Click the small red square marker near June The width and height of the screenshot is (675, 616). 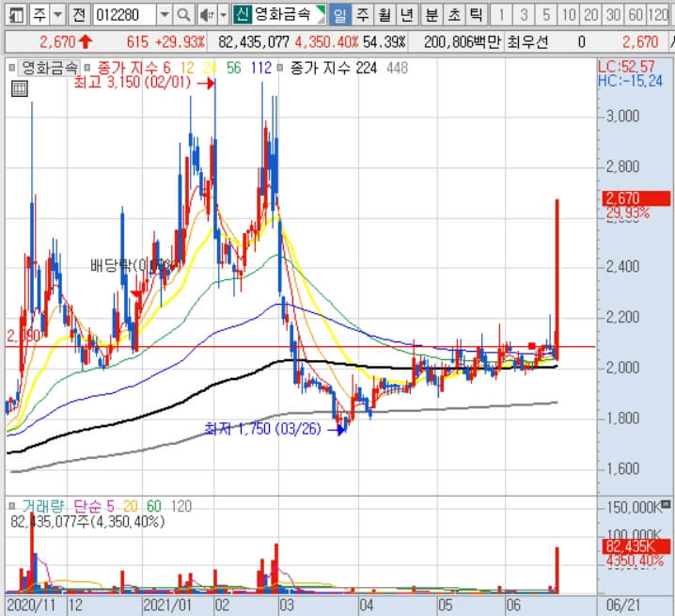coord(532,345)
